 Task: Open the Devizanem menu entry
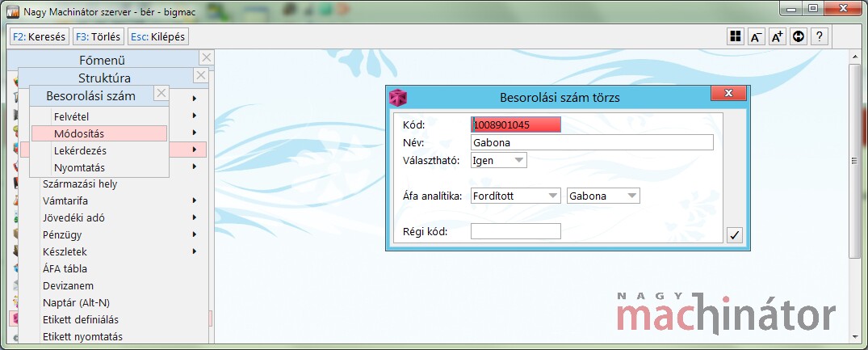(x=68, y=286)
